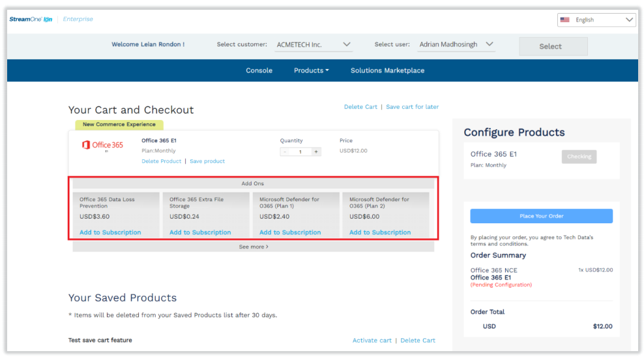Image resolution: width=644 pixels, height=357 pixels.
Task: Add Microsoft Defender Plan 2 to subscription
Action: click(x=380, y=232)
